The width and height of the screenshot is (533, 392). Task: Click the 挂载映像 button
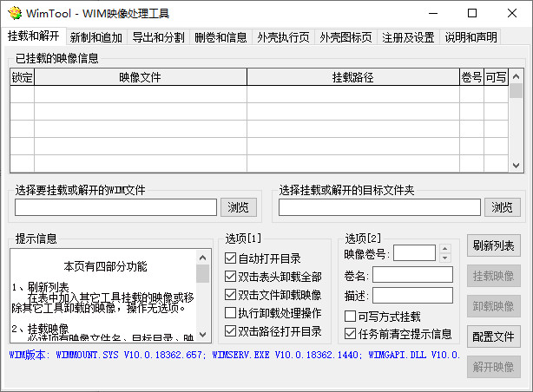click(x=494, y=276)
